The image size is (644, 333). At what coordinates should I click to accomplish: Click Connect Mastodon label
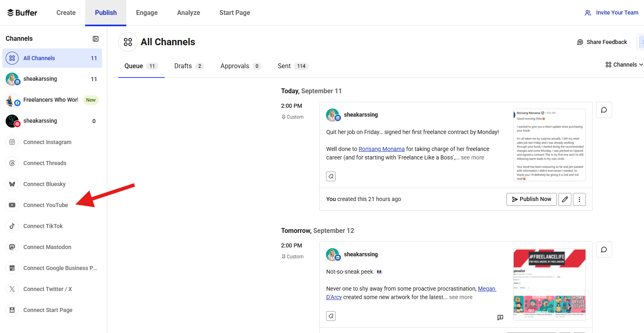pos(47,247)
